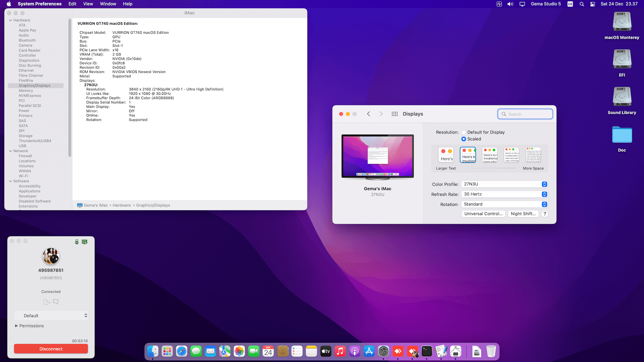Open the Refresh Rate dropdown showing 30 Hertz

coord(504,194)
